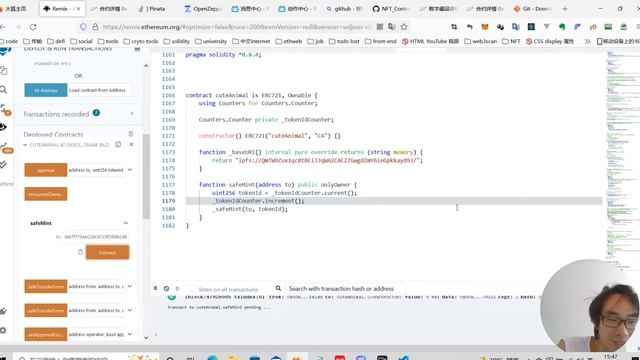Expand setApprovalForAll parameters chevron
Viewport: 640px width, 360px height.
(130, 334)
